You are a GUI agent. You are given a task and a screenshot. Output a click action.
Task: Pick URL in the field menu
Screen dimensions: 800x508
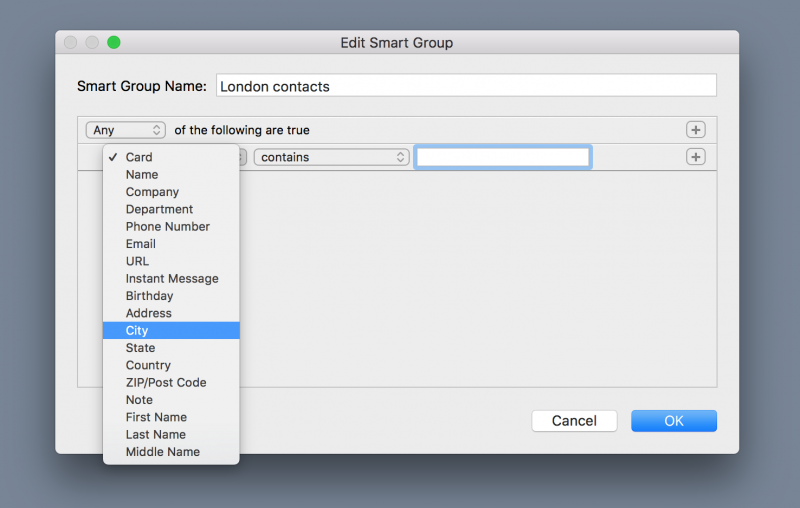point(171,261)
